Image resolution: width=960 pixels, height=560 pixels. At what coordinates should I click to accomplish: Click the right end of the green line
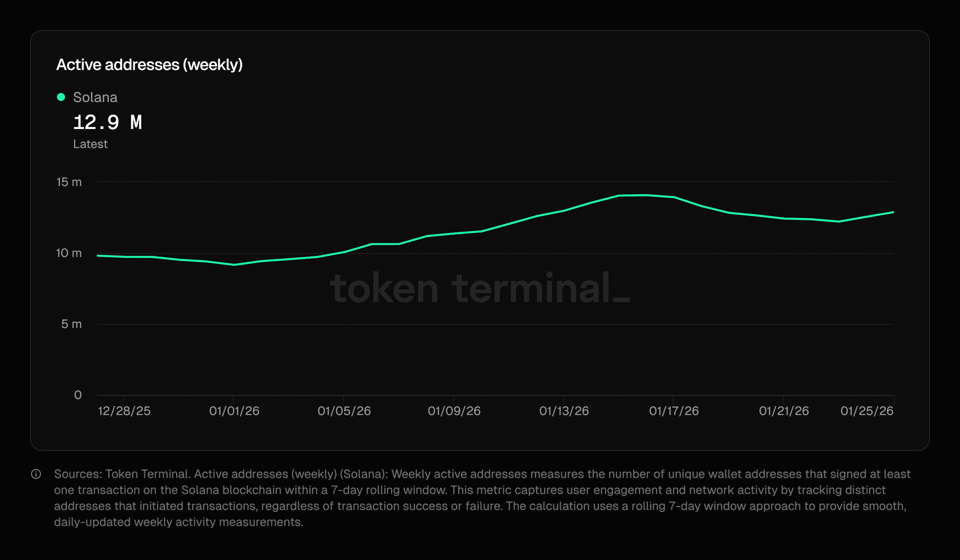point(892,212)
